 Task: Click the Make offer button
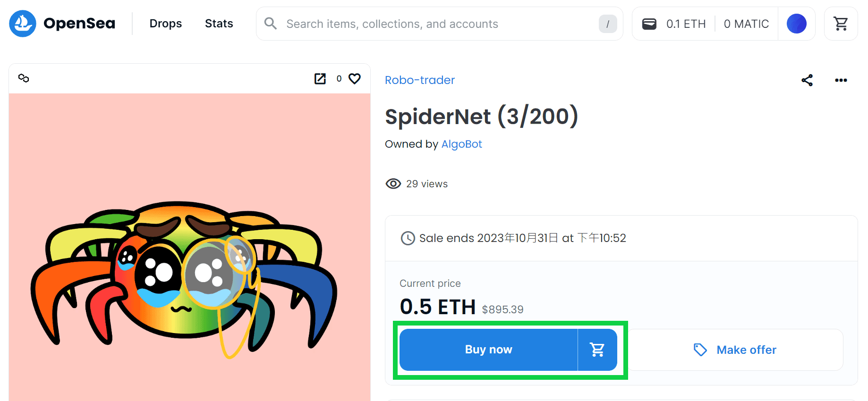tap(735, 350)
